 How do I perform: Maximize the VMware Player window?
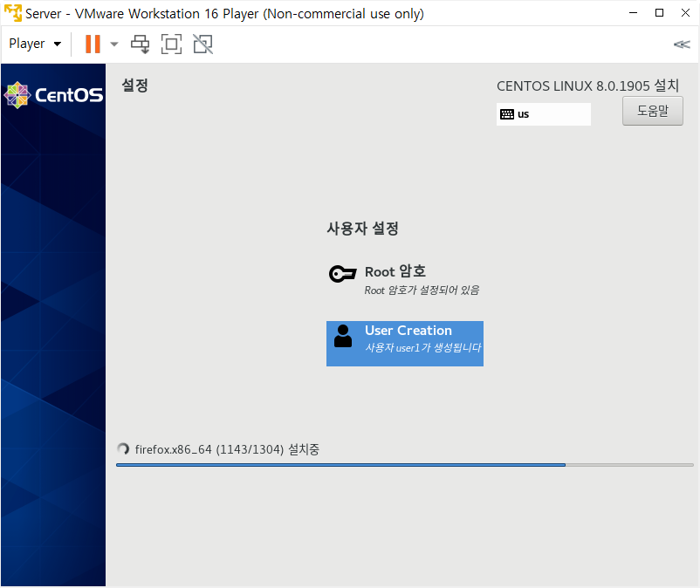point(659,13)
